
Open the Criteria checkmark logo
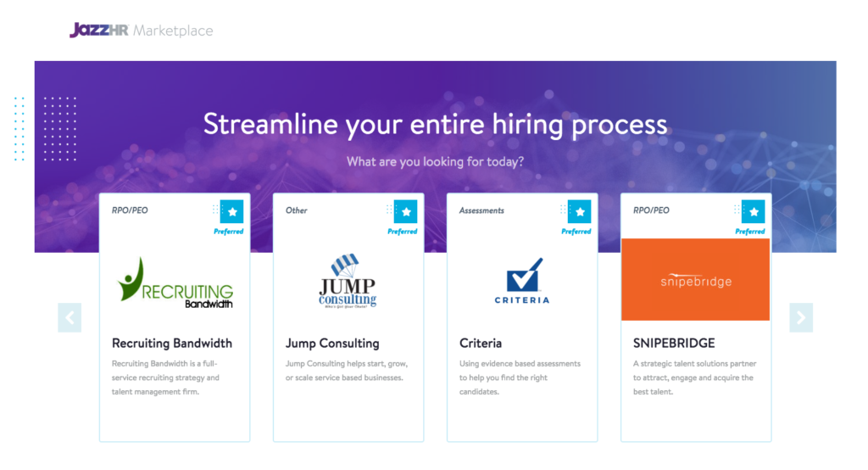(x=522, y=281)
